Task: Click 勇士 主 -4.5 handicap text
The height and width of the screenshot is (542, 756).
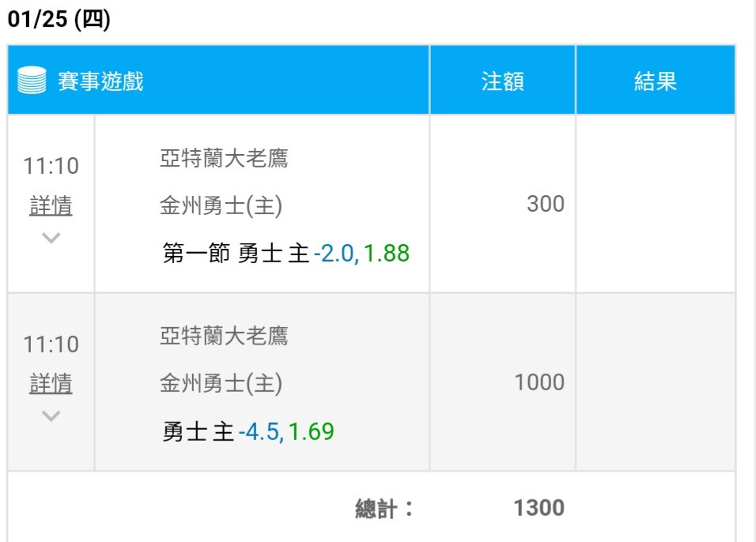Action: 222,431
